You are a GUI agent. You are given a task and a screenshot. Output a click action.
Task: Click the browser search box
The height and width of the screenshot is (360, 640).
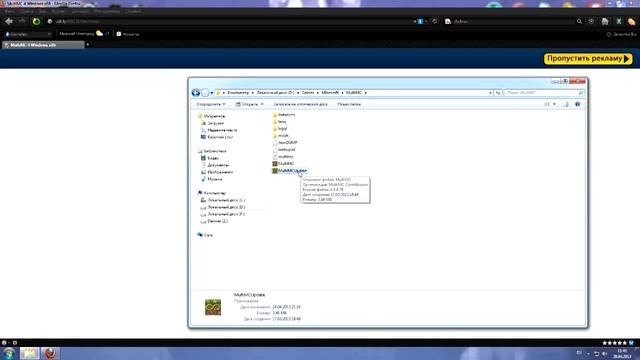coord(514,21)
